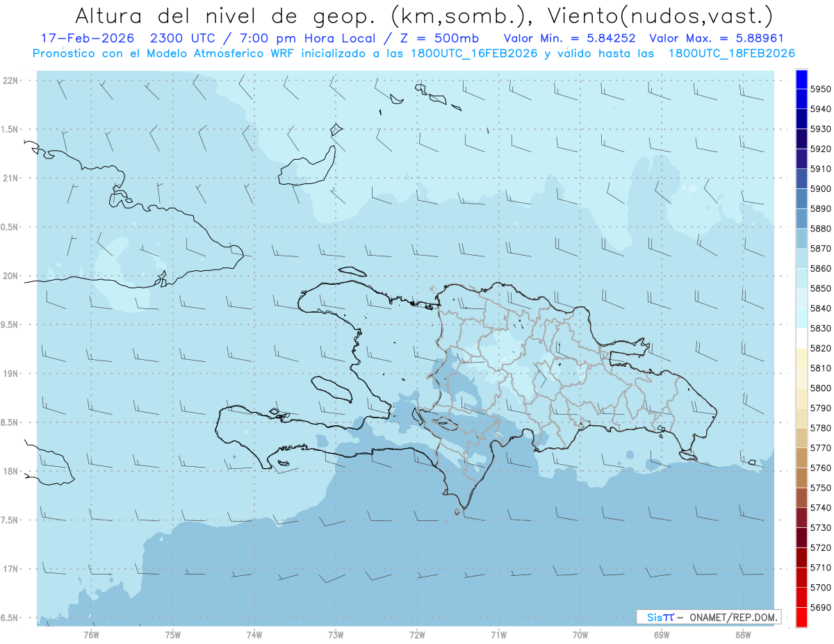Click the '5840' color scale value

point(821,308)
